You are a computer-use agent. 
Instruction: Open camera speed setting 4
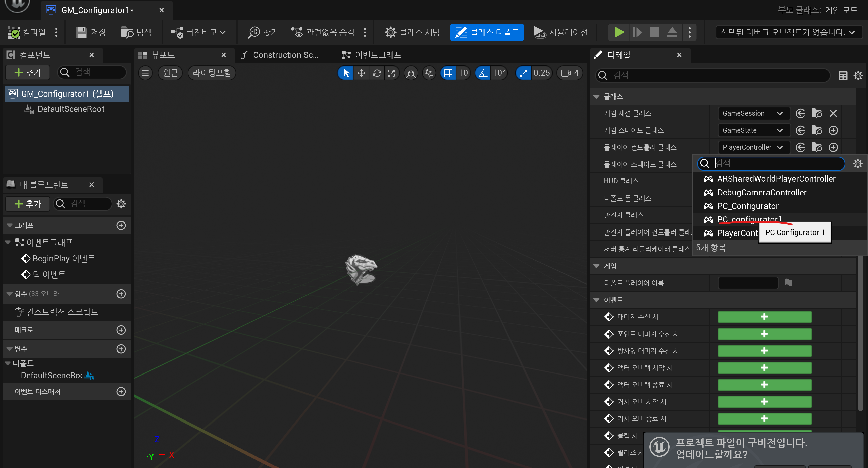click(x=570, y=73)
